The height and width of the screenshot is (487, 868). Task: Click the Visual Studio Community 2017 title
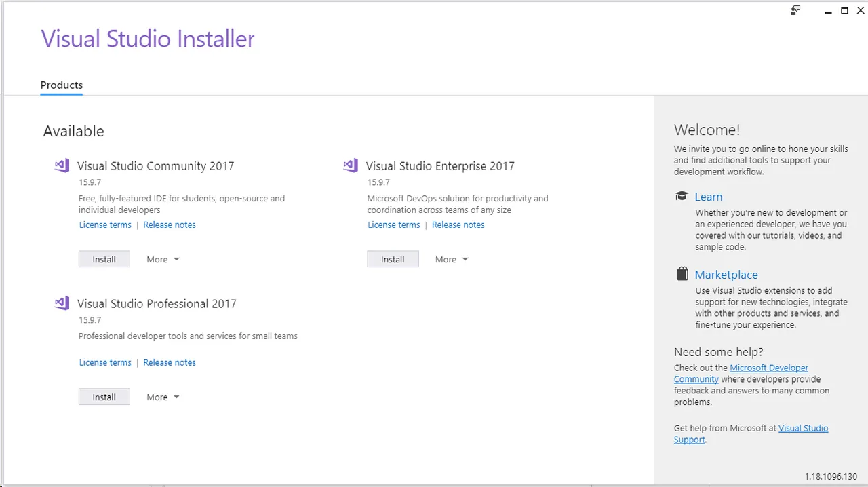click(155, 165)
